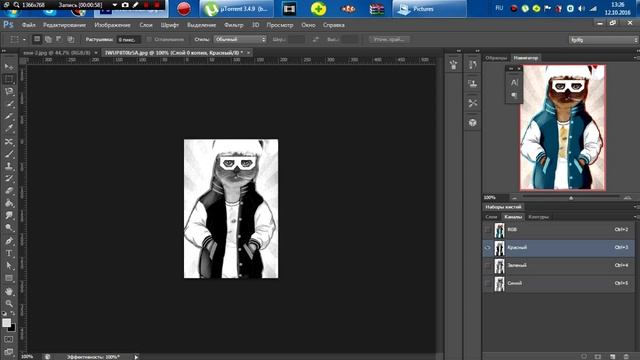Toggle the Anti-alias (Сглаживание) checkbox

pyautogui.click(x=149, y=40)
